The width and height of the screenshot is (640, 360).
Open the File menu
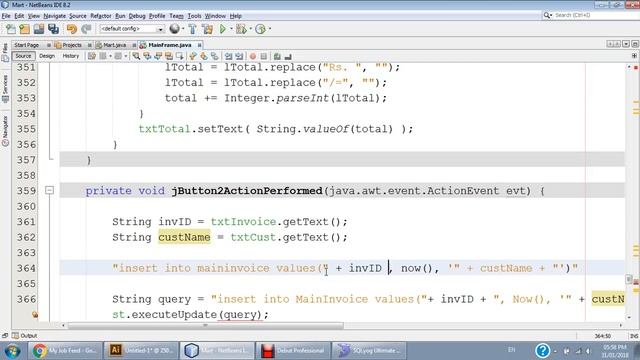6,16
